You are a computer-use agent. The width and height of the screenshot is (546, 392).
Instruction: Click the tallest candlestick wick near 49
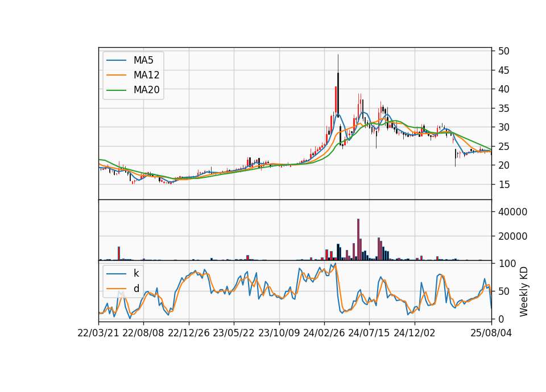click(338, 63)
